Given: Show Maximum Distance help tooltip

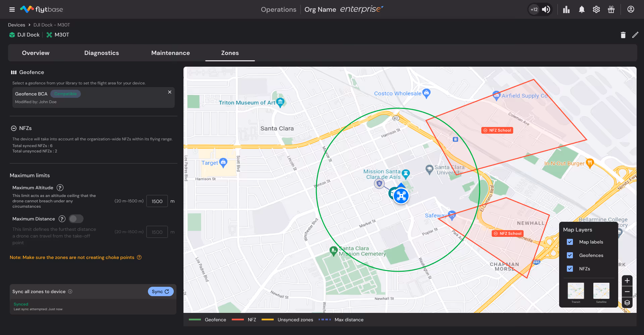Looking at the screenshot, I should click(x=62, y=219).
